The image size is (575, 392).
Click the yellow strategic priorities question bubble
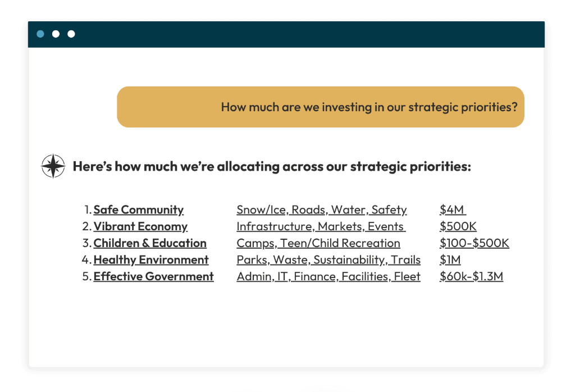(x=320, y=107)
